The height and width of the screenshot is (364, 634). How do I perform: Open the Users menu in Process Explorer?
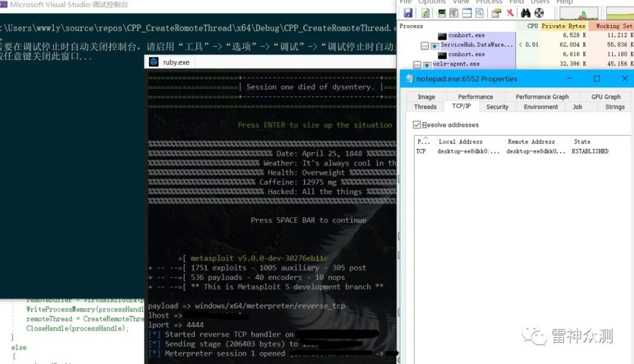point(540,2)
